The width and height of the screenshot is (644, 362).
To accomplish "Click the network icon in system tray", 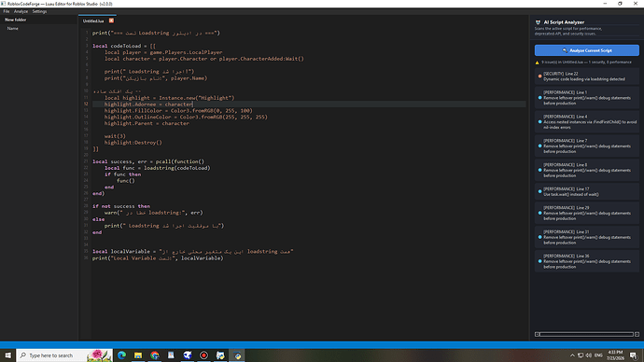I will pos(581,355).
